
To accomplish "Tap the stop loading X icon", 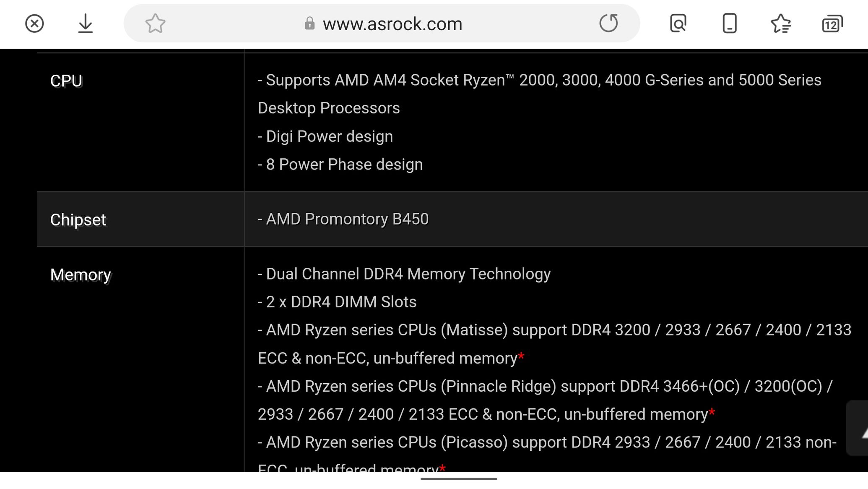I will click(34, 24).
